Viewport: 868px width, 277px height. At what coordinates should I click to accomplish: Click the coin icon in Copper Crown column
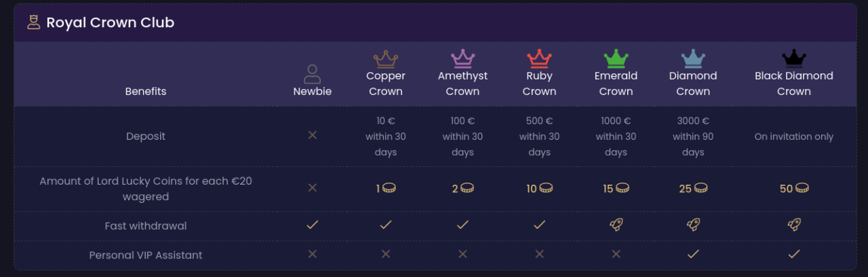389,188
